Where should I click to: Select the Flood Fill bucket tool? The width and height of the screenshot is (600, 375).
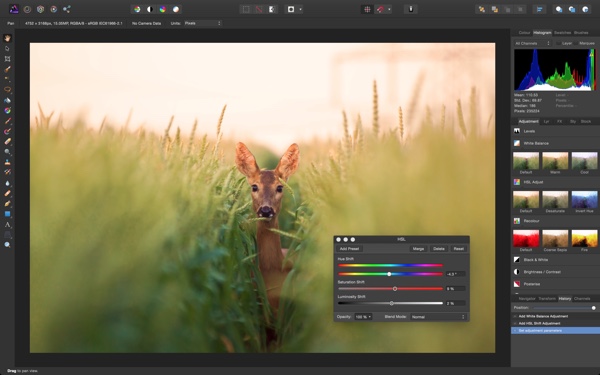coord(7,100)
